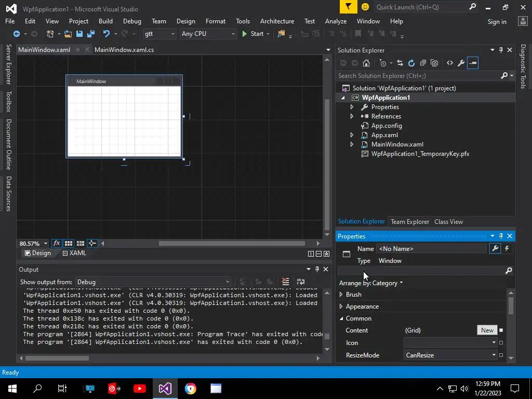
Task: Click the New button beside Content
Action: click(x=487, y=330)
